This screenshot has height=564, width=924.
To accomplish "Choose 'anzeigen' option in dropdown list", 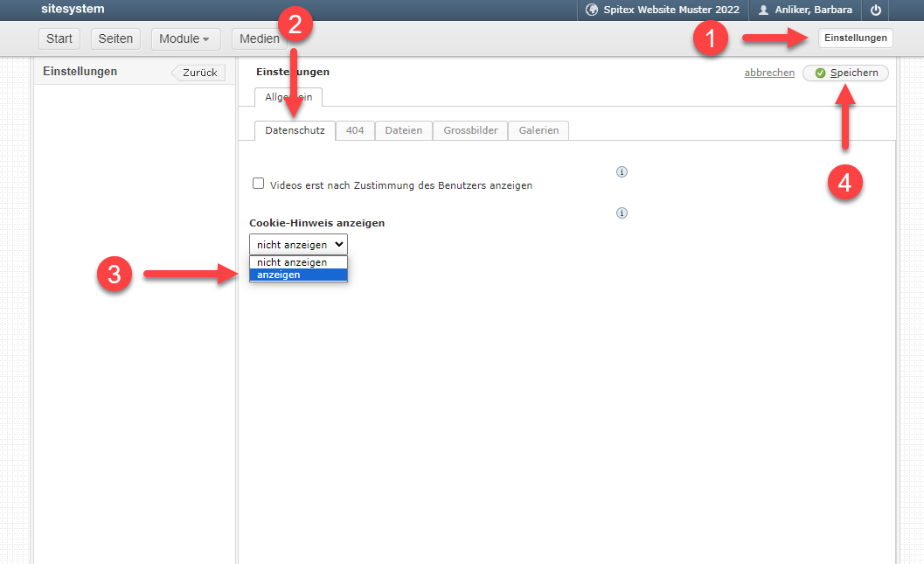I will tap(298, 275).
